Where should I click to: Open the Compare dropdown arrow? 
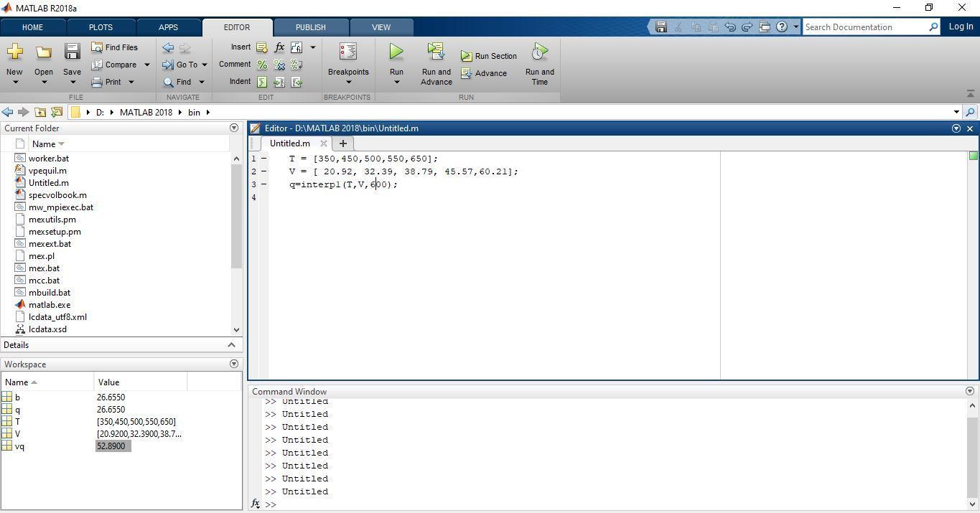tap(147, 65)
